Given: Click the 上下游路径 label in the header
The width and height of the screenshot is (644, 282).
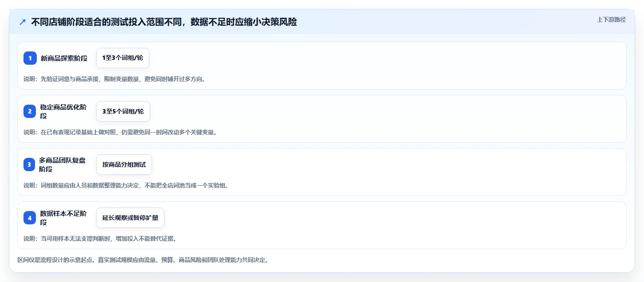Looking at the screenshot, I should pyautogui.click(x=611, y=20).
